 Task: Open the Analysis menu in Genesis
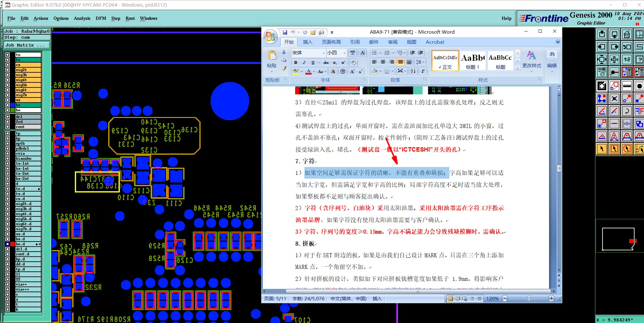[82, 18]
